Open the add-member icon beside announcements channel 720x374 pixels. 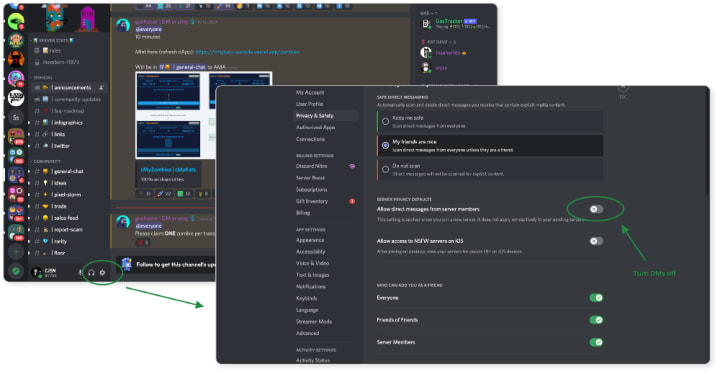click(101, 87)
